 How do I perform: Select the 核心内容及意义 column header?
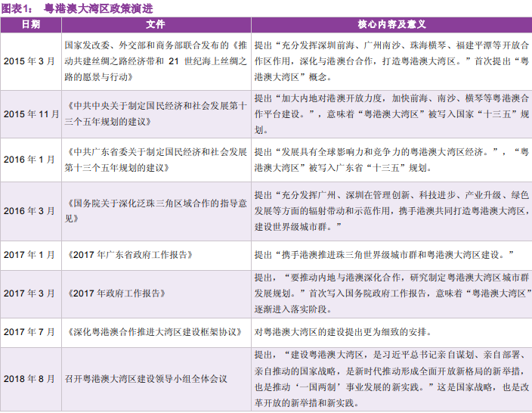pos(392,24)
